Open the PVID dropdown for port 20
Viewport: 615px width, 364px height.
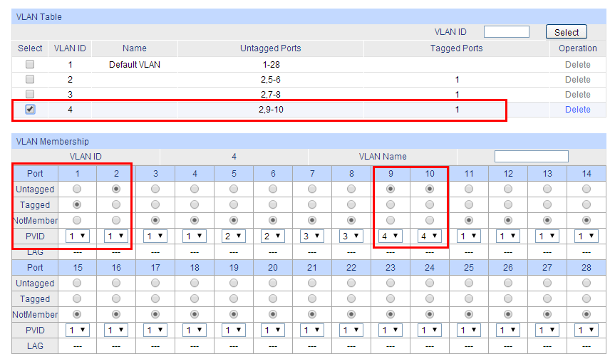(273, 331)
